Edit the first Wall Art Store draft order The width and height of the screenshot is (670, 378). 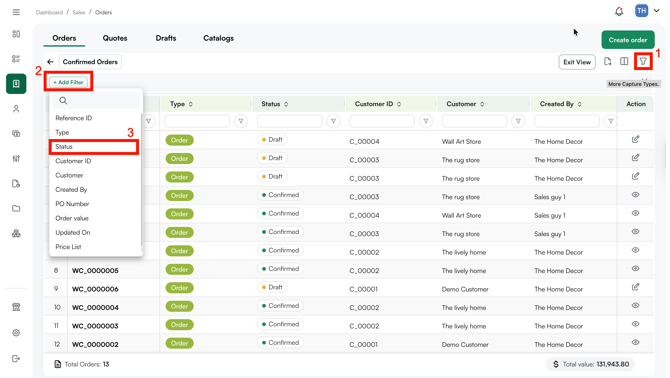click(635, 139)
